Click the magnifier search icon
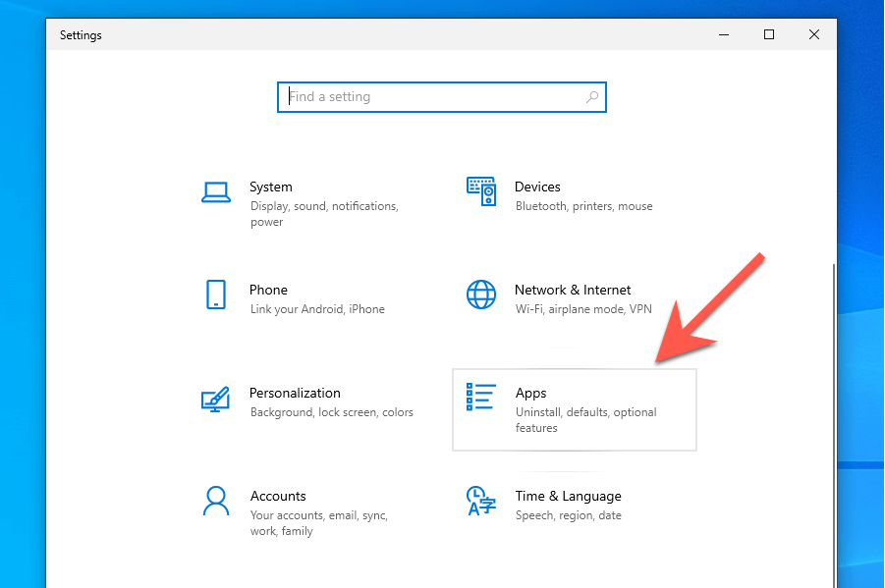Viewport: 885px width, 588px height. coord(591,97)
